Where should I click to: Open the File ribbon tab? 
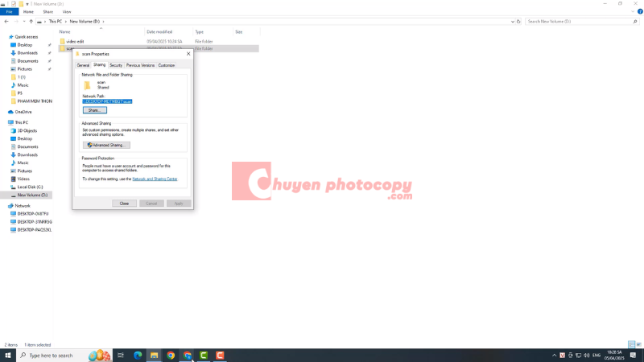[9, 12]
